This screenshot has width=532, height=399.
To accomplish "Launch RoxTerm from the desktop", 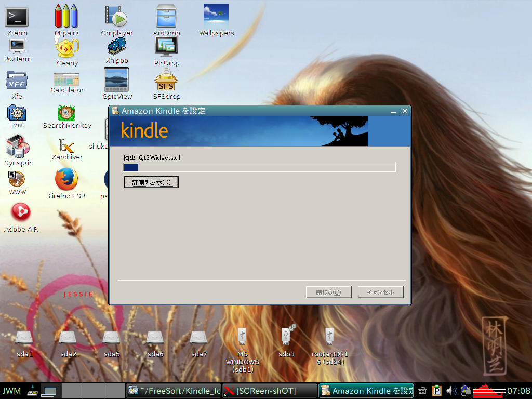I will (17, 46).
